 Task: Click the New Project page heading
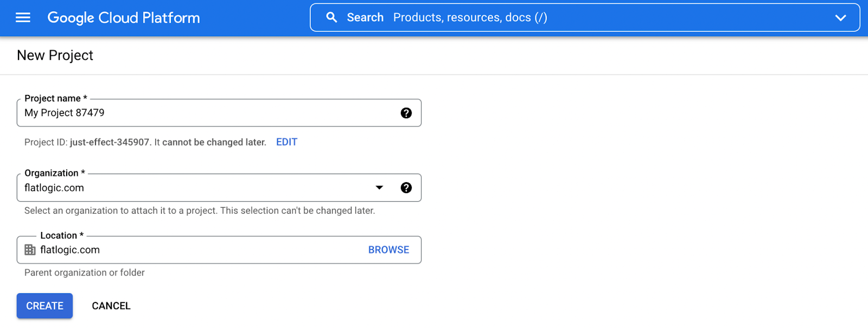tap(55, 55)
